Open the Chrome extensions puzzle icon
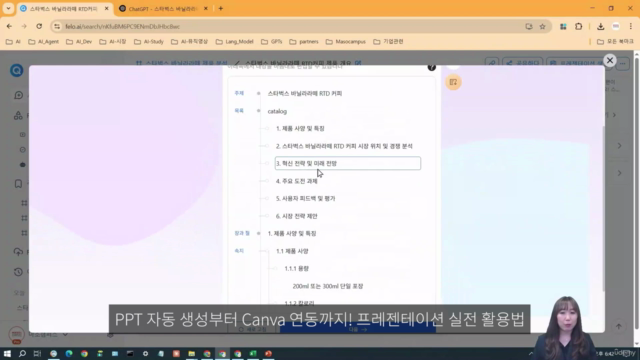640x360 pixels. point(578,27)
